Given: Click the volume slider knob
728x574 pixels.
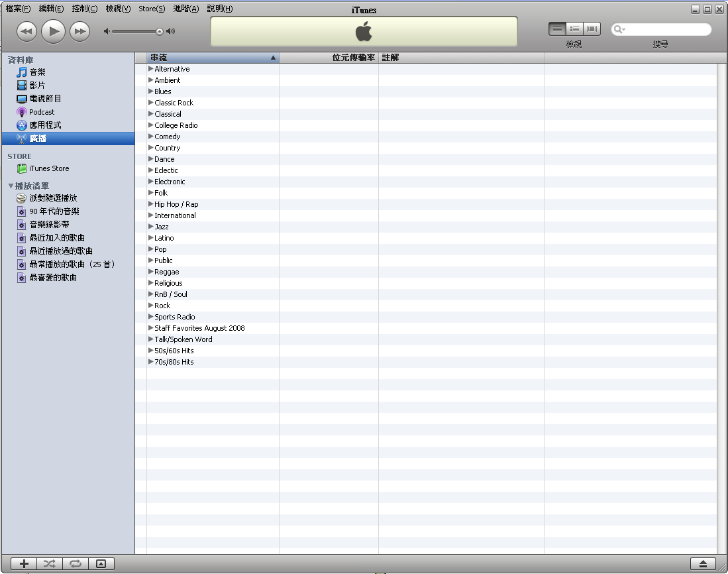Looking at the screenshot, I should pos(159,32).
